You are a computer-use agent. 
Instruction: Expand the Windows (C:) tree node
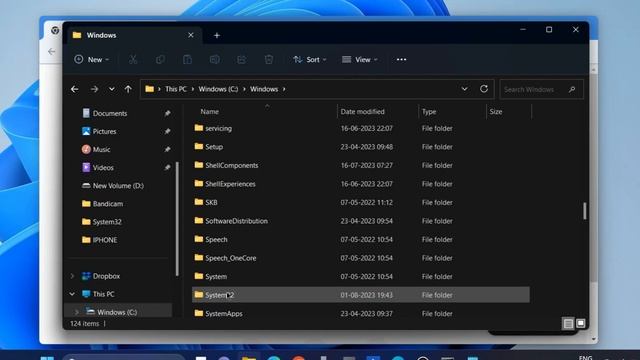(x=76, y=312)
